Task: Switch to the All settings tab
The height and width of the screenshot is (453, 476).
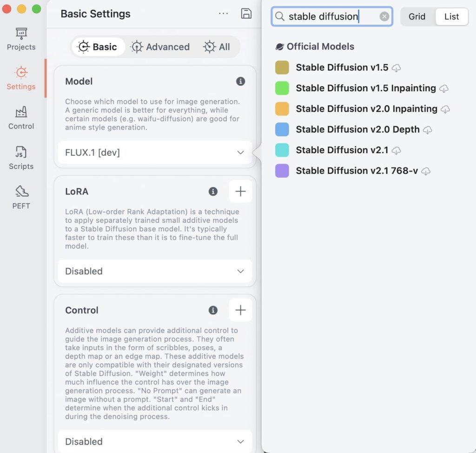Action: coord(217,47)
